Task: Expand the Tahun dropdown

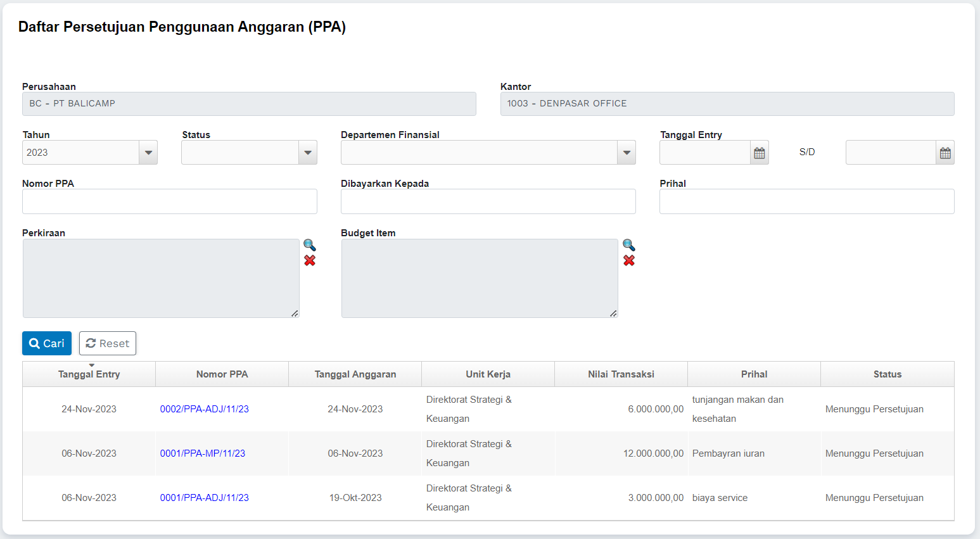Action: coord(148,153)
